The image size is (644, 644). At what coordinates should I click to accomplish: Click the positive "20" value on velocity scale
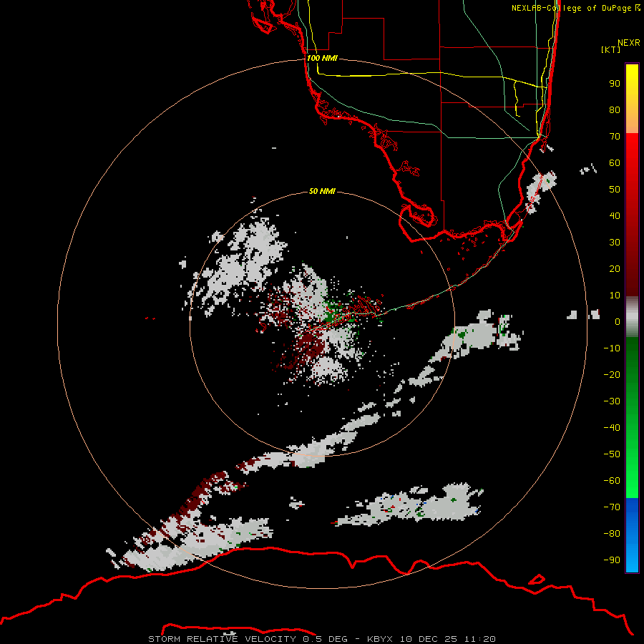[615, 268]
